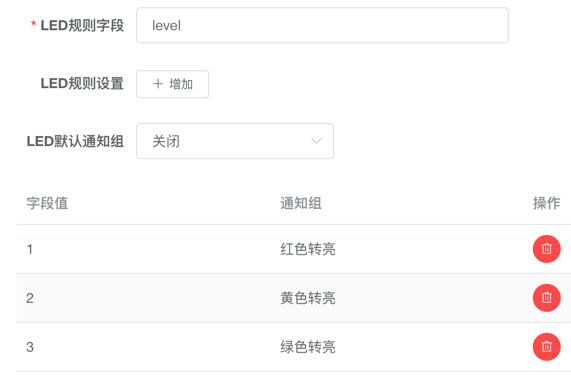
Task: Click the 绿色转亮 notification group cell
Action: coord(308,347)
